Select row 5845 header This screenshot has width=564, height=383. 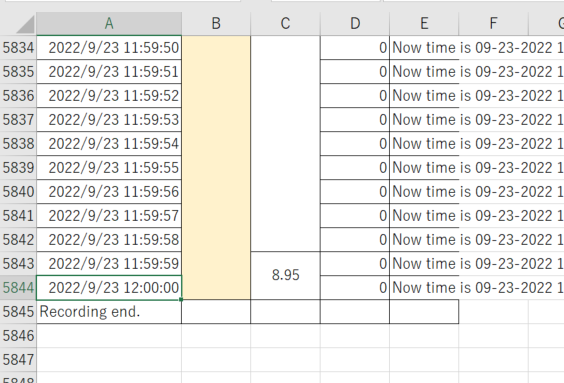(18, 312)
